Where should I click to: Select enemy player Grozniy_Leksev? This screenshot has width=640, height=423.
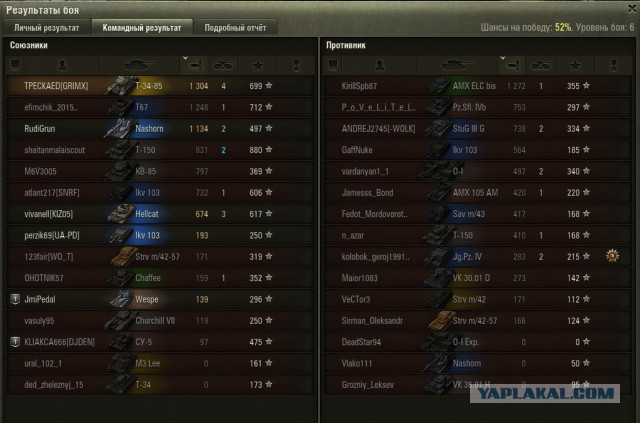(368, 385)
